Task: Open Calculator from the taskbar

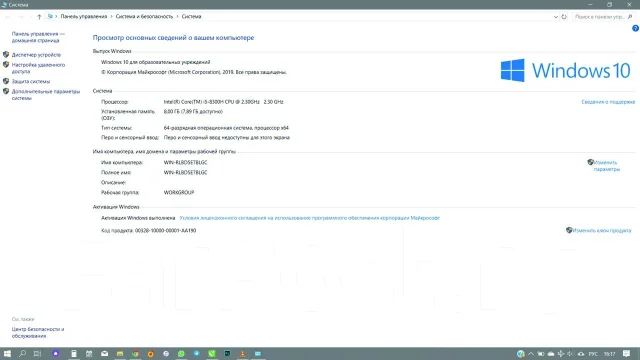Action: 73,353
